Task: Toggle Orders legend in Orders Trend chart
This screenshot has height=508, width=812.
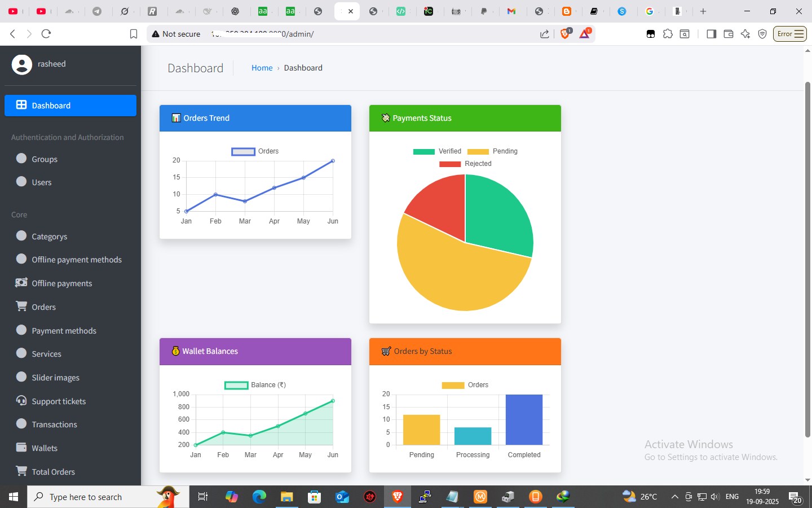Action: 255,151
